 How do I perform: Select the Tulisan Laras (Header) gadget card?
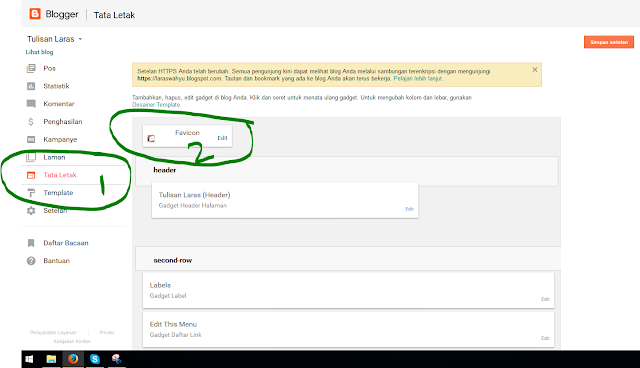click(x=285, y=200)
